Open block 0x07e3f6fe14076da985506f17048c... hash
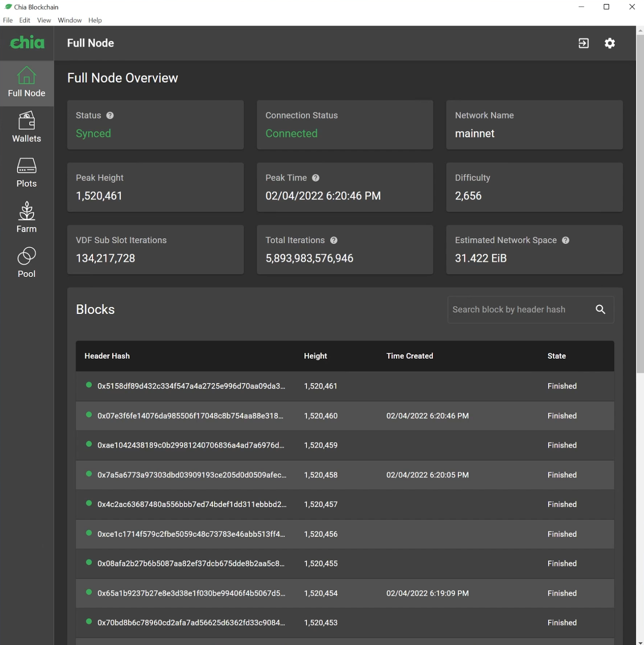Viewport: 644px width, 645px height. point(190,416)
